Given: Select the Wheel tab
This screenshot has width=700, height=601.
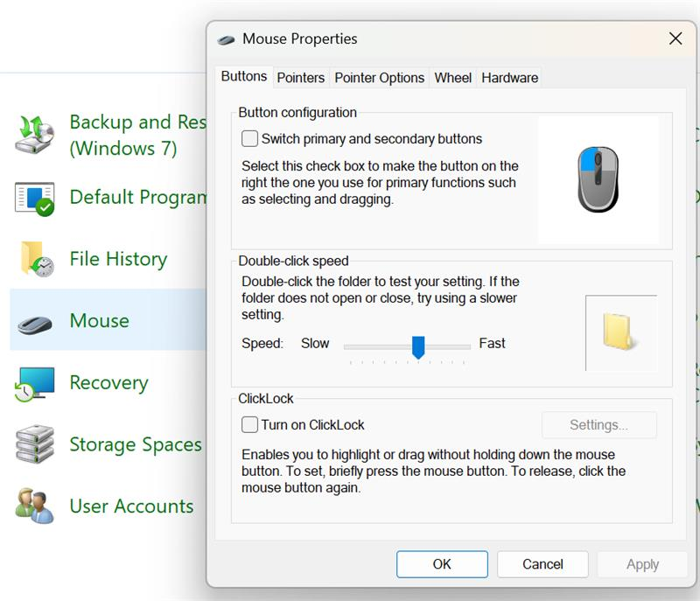Looking at the screenshot, I should tap(452, 78).
